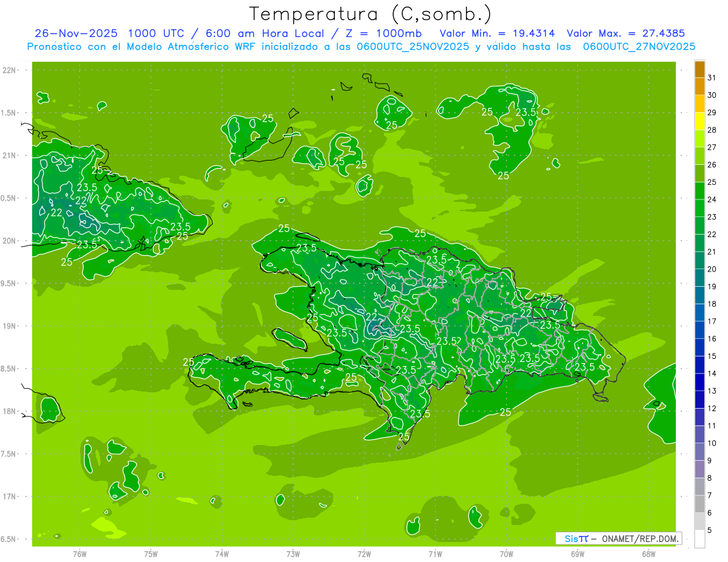Click the "72W" longitude label
The height and width of the screenshot is (562, 728).
click(364, 554)
